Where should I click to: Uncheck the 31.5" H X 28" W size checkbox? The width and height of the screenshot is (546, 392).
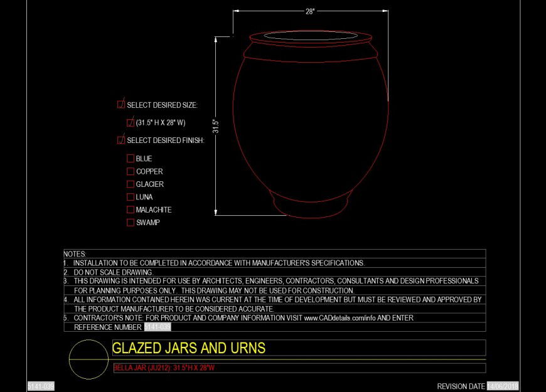click(x=131, y=122)
